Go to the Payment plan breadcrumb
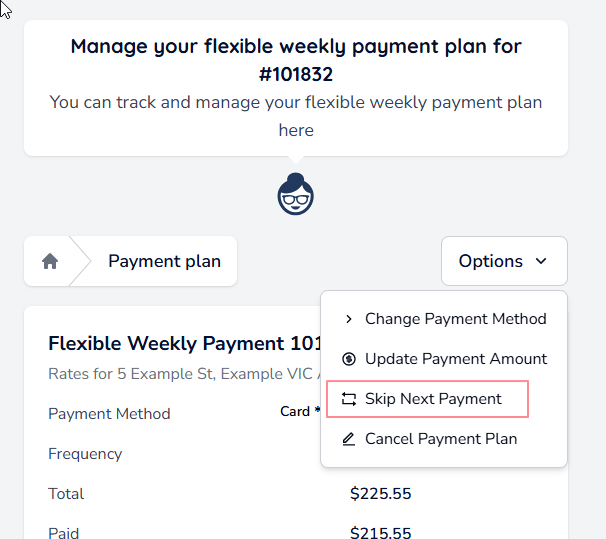This screenshot has height=539, width=606. (x=164, y=261)
